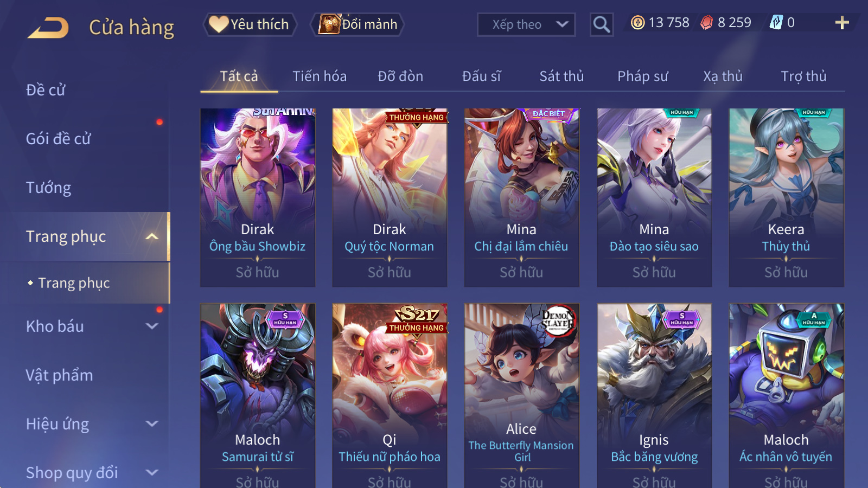Tap the blue voucher ticket icon
868x488 pixels.
[x=776, y=23]
